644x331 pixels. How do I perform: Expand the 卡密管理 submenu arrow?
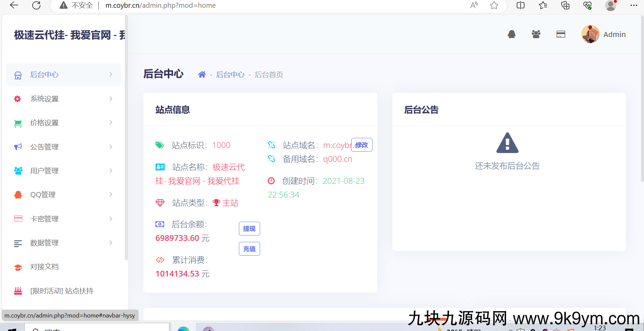coord(111,219)
